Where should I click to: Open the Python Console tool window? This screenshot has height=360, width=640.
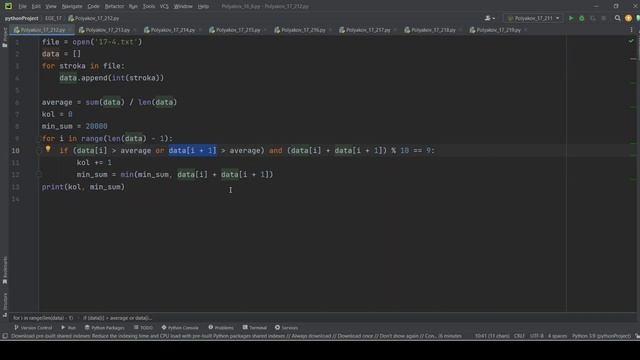(x=180, y=328)
